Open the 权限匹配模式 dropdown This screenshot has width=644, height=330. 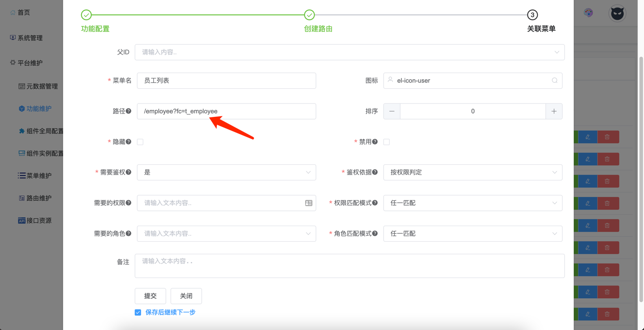(473, 203)
